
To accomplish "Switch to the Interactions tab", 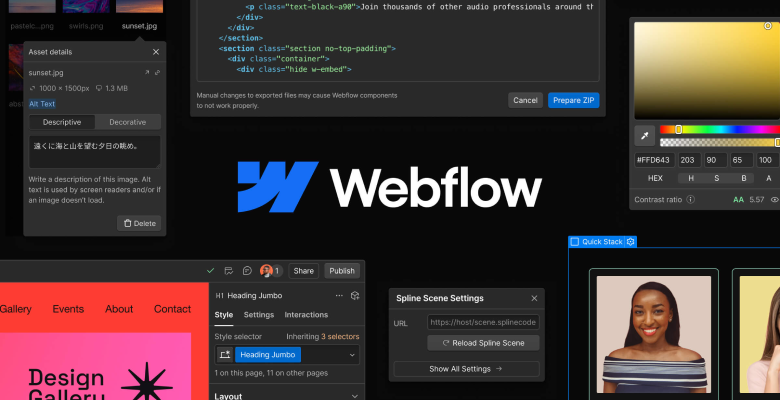I will [306, 315].
